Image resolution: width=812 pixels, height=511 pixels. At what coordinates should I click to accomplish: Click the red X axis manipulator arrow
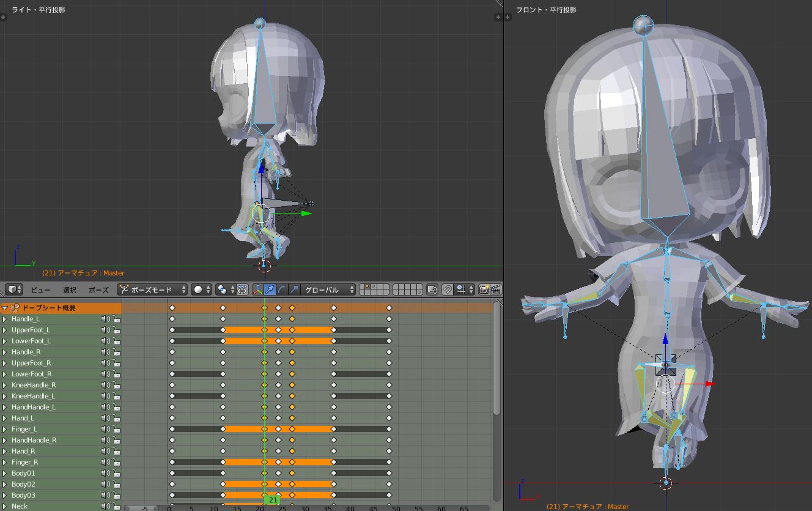click(x=709, y=384)
